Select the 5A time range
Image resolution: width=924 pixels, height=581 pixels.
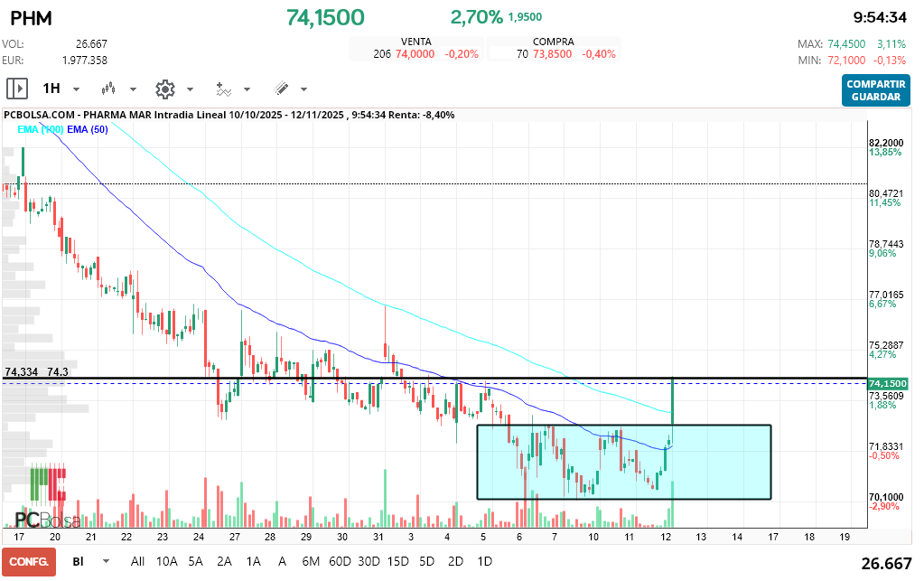[196, 561]
